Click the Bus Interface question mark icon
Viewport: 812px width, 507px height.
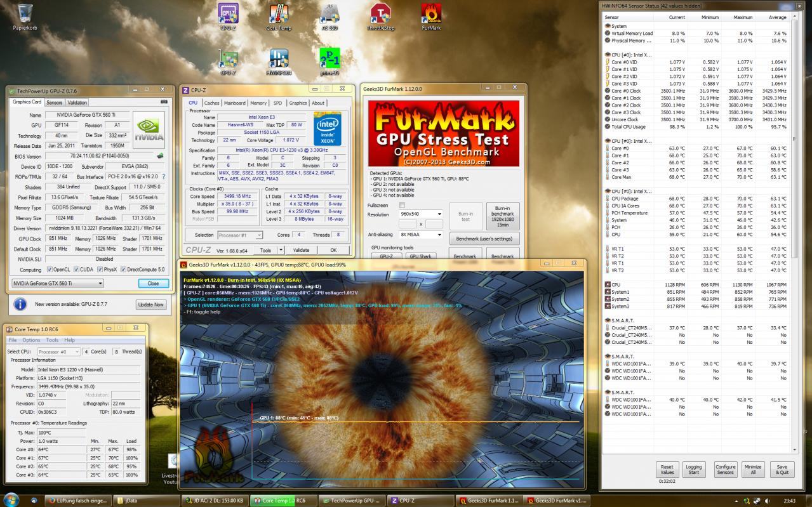[x=163, y=176]
